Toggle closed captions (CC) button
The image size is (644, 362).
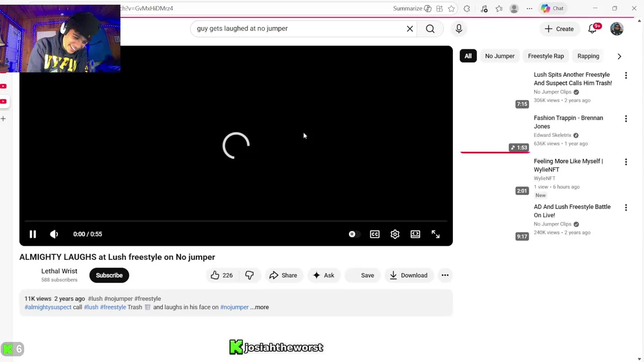tap(375, 234)
